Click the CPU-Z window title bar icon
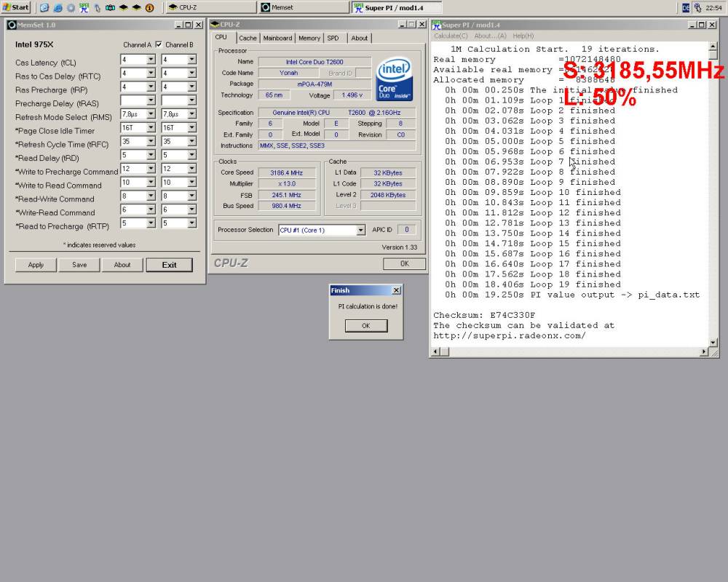728x582 pixels. click(215, 24)
